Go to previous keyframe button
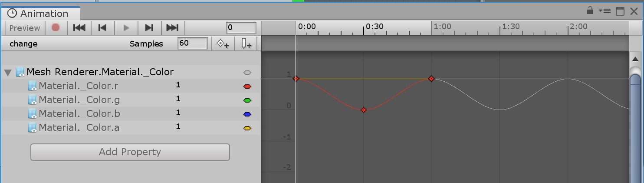644x183 pixels. [x=103, y=28]
